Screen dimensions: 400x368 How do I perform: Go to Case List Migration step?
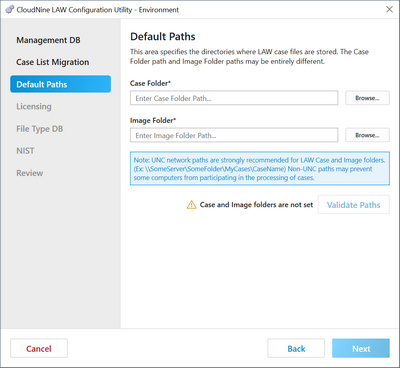coord(53,62)
